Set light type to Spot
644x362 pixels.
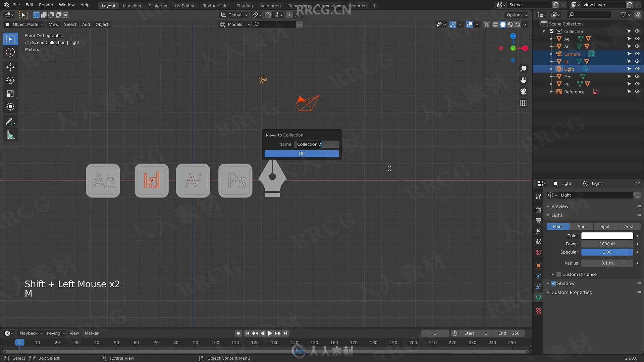coord(605,227)
